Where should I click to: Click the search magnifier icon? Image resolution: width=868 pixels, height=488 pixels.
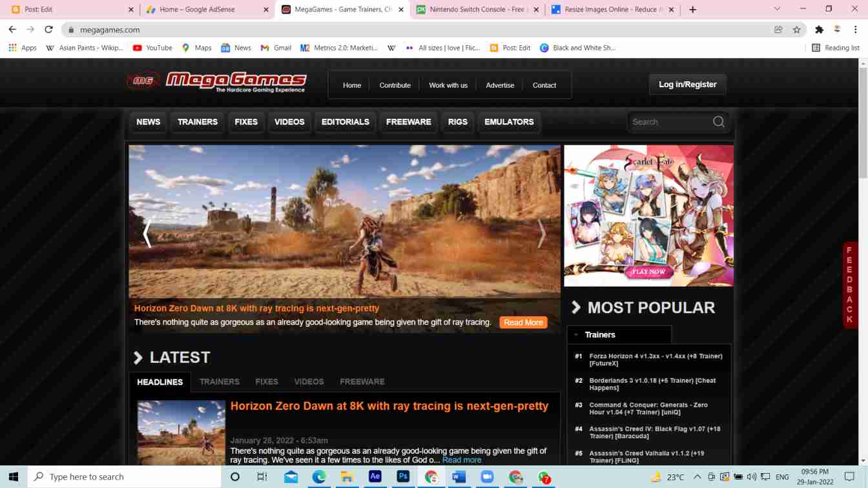[718, 122]
